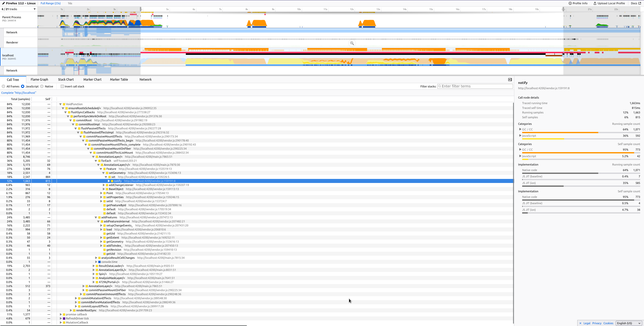Switch to the Marker Table tab

coord(119,79)
